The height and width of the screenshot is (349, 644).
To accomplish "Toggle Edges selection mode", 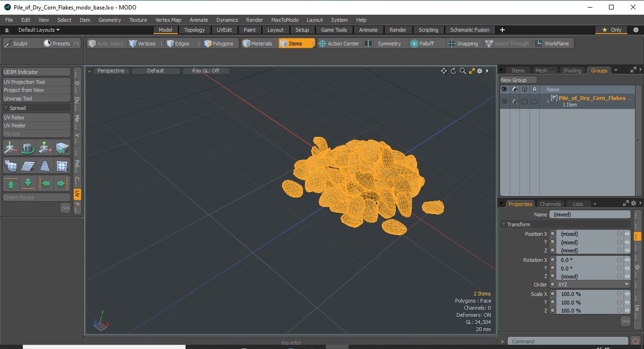I will 183,44.
